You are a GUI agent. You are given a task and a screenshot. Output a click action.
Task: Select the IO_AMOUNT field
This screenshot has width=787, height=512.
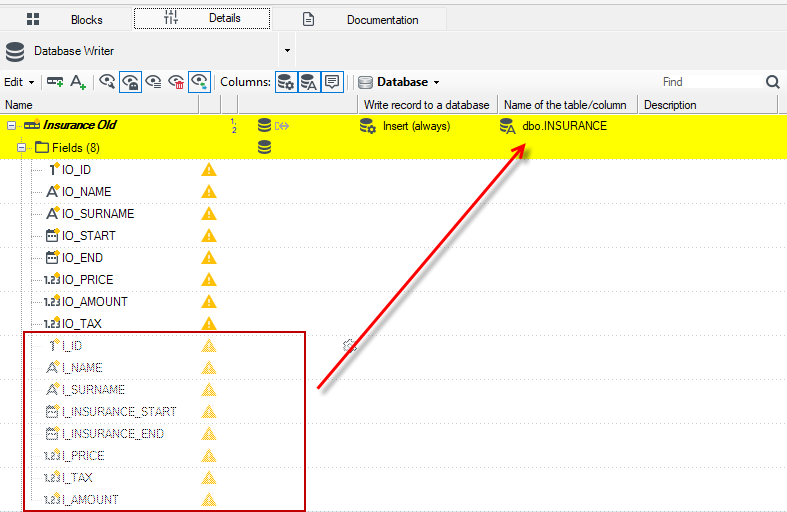94,302
